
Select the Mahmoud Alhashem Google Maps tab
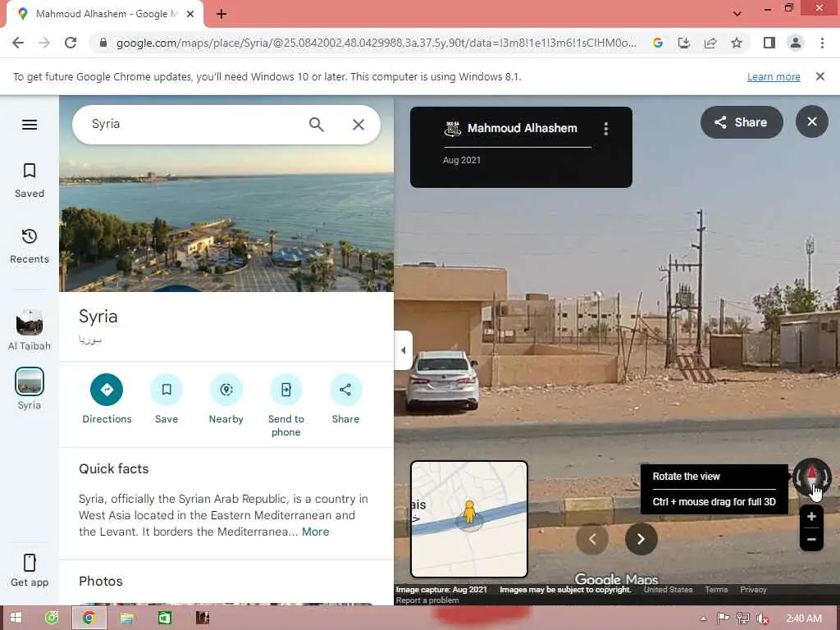point(106,14)
